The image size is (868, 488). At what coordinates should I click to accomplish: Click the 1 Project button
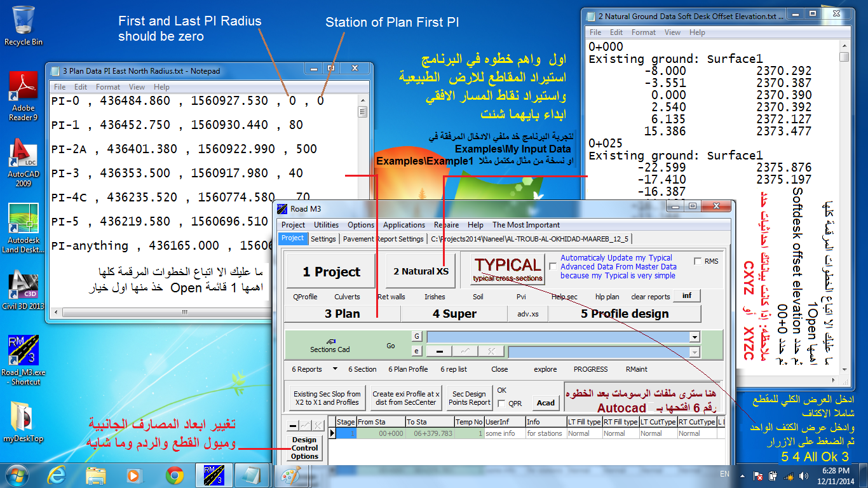[331, 272]
